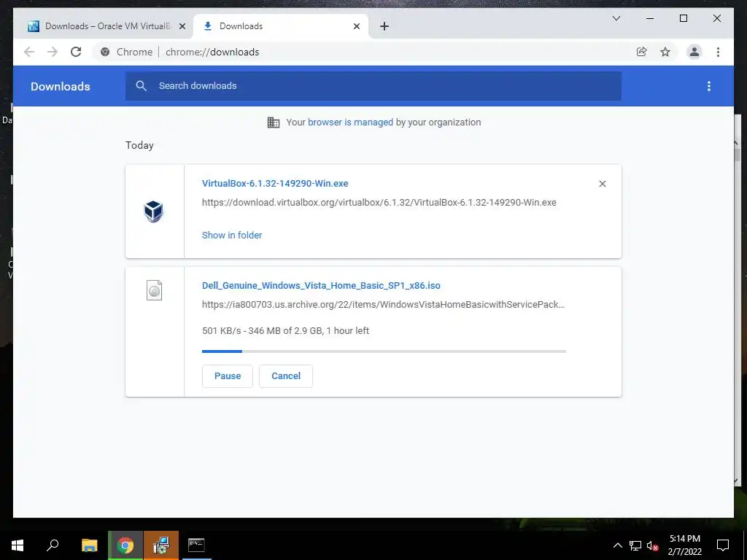Click into the Search downloads field
747x560 pixels.
(x=373, y=86)
